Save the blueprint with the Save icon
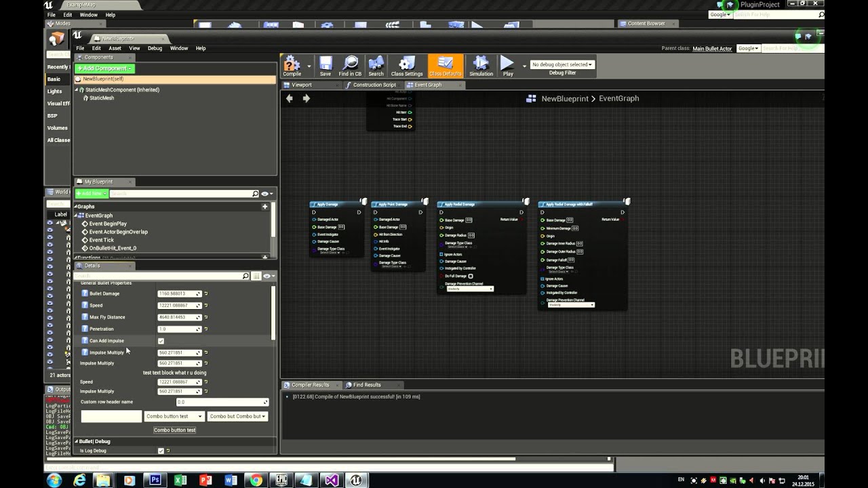Viewport: 868px width, 488px height. 325,66
